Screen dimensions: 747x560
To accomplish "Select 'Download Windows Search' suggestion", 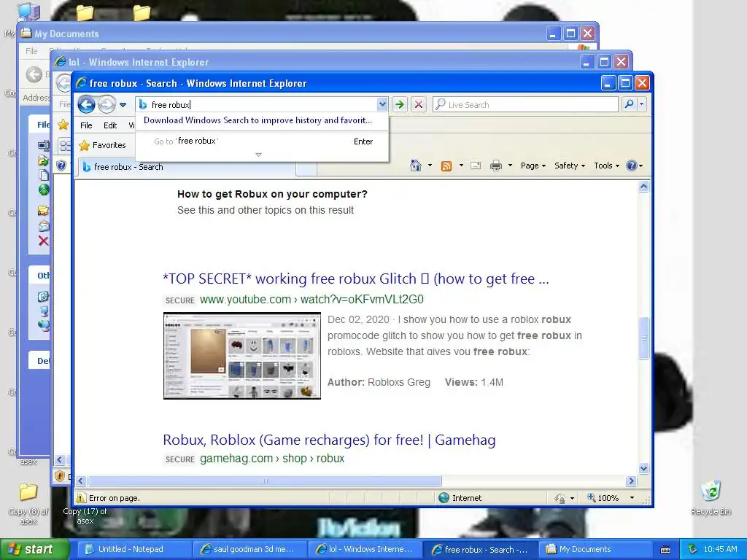I will [x=258, y=120].
